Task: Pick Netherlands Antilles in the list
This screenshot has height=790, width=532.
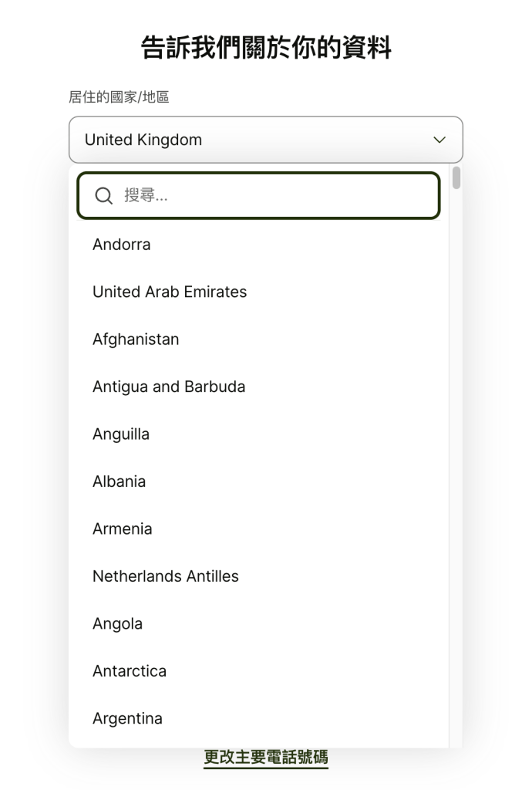Action: click(x=166, y=576)
